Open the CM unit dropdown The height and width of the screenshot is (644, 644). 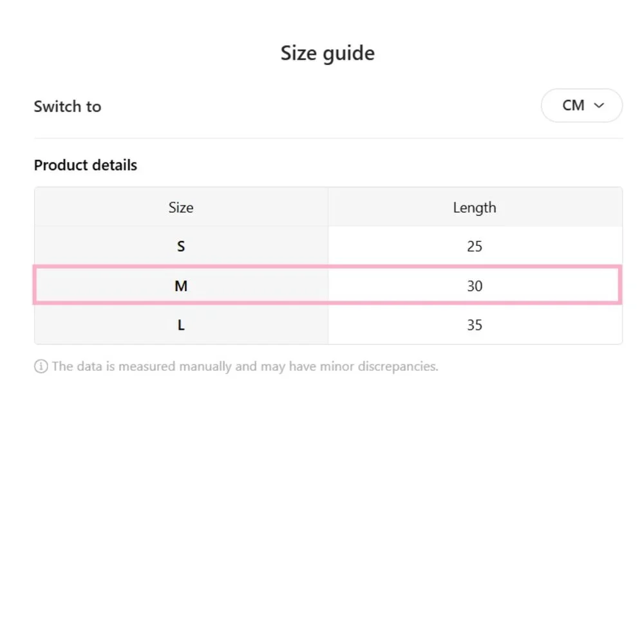[581, 106]
